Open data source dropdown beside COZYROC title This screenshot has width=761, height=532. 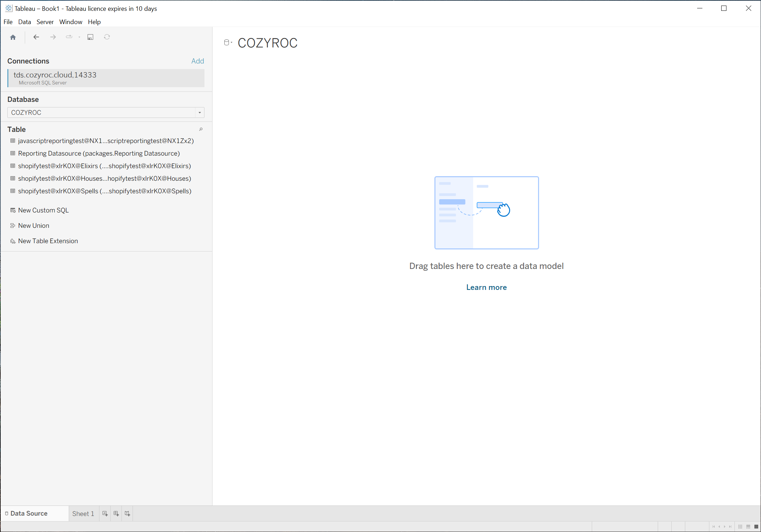click(228, 43)
